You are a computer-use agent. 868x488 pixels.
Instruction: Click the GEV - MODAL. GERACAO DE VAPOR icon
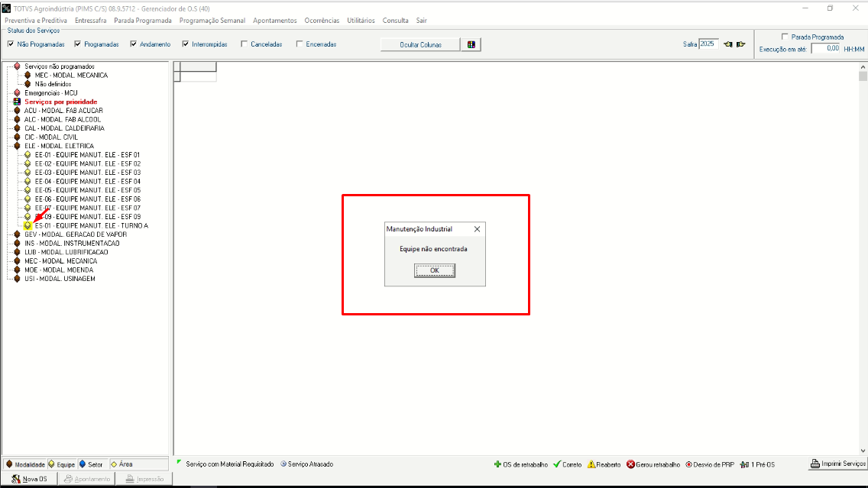[x=17, y=234]
